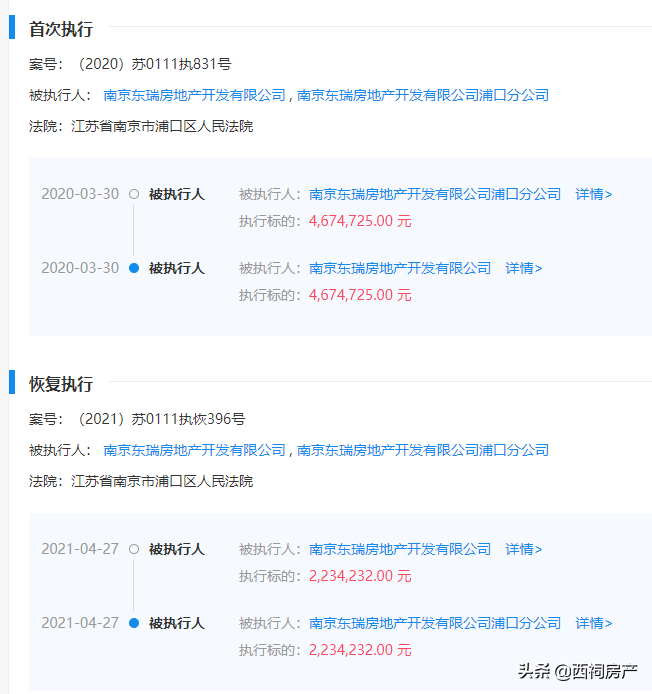Click 详情> for 南京东瑞房地产开发有限公司 entry dated 2021-04-27
Screen dimensions: 652x694
tap(524, 549)
